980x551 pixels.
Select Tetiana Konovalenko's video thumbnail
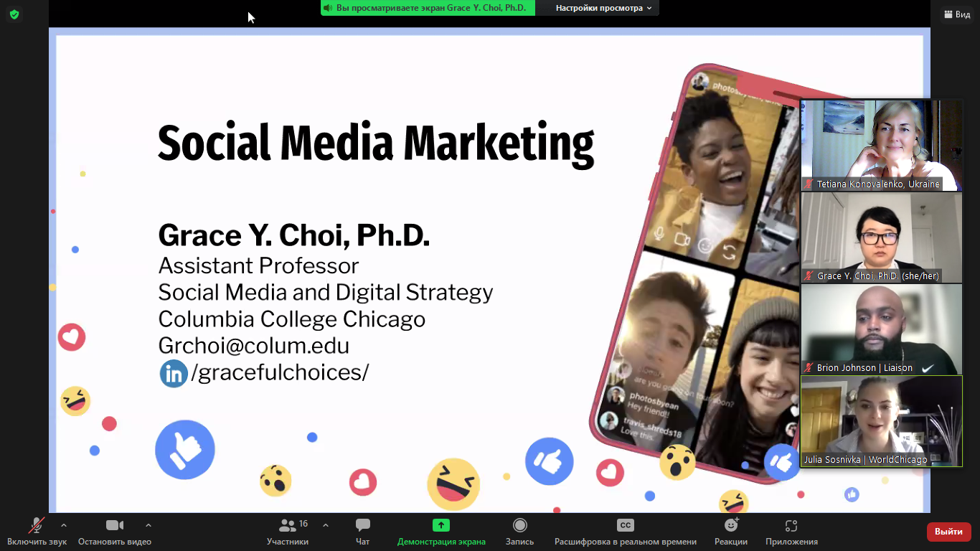point(881,143)
